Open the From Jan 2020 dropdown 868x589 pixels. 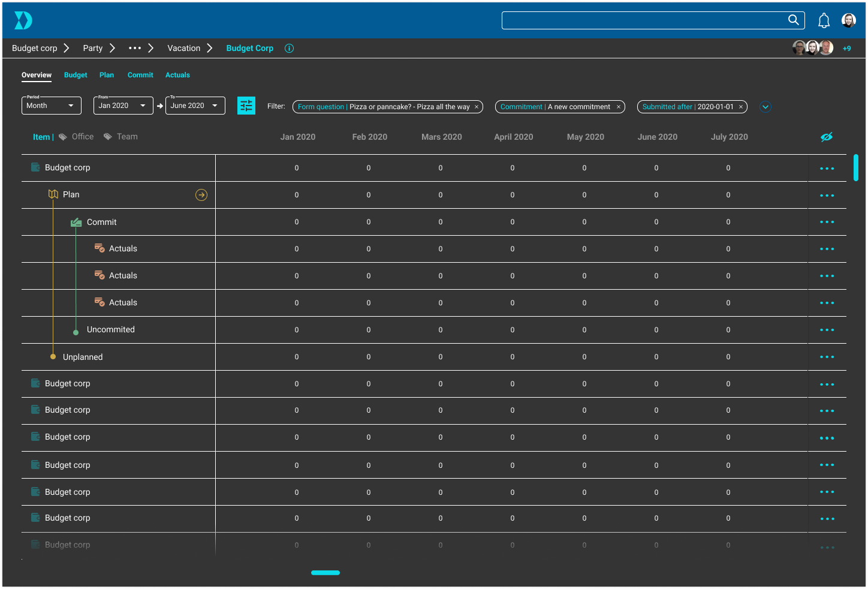(x=123, y=106)
